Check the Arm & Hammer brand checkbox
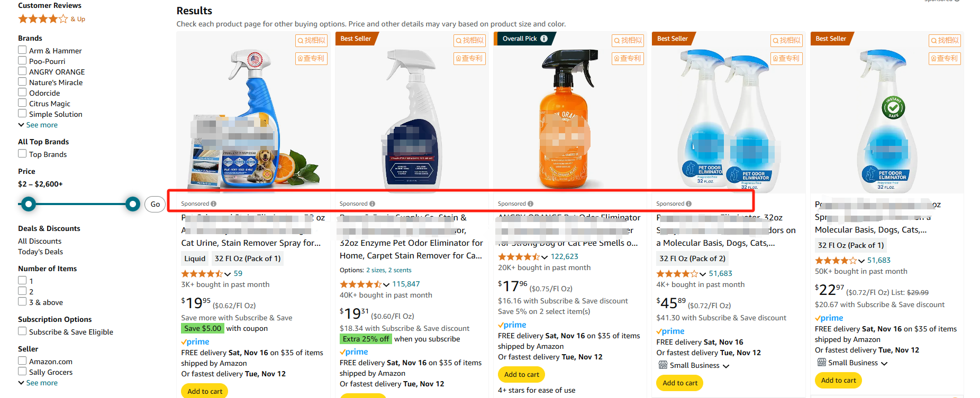 click(22, 50)
